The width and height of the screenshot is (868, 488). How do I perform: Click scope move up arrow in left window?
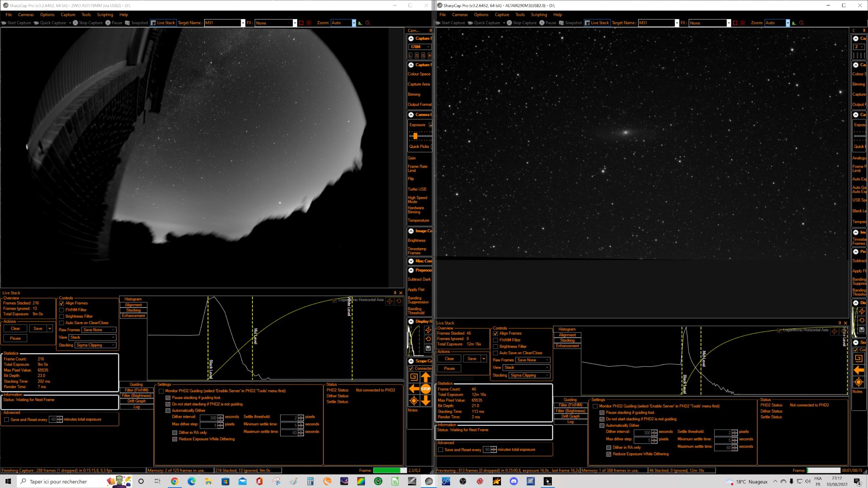tap(426, 377)
